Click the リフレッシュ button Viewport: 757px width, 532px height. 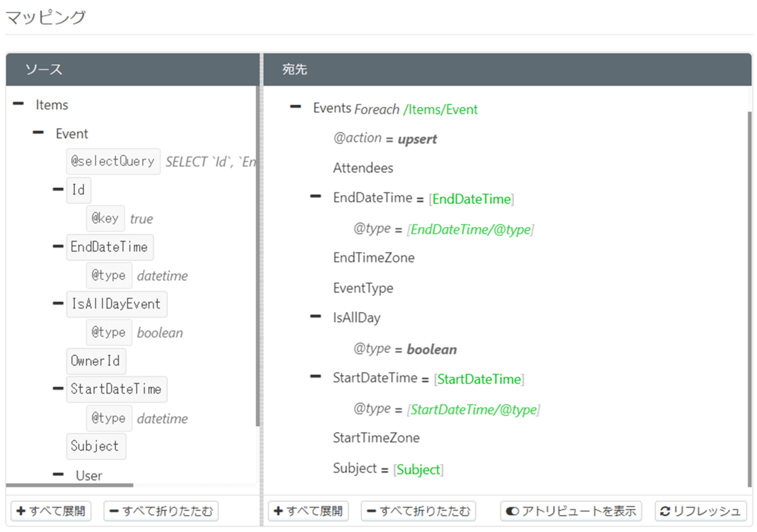coord(700,511)
